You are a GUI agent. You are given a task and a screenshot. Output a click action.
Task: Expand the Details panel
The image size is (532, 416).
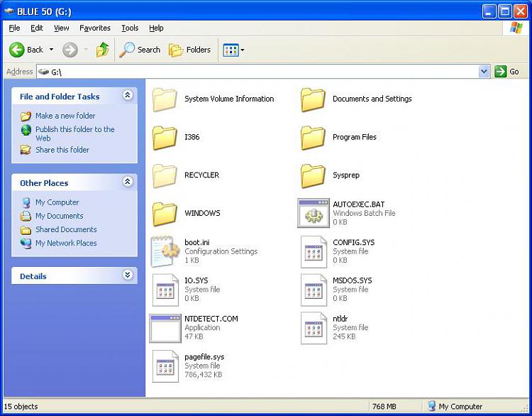[128, 275]
